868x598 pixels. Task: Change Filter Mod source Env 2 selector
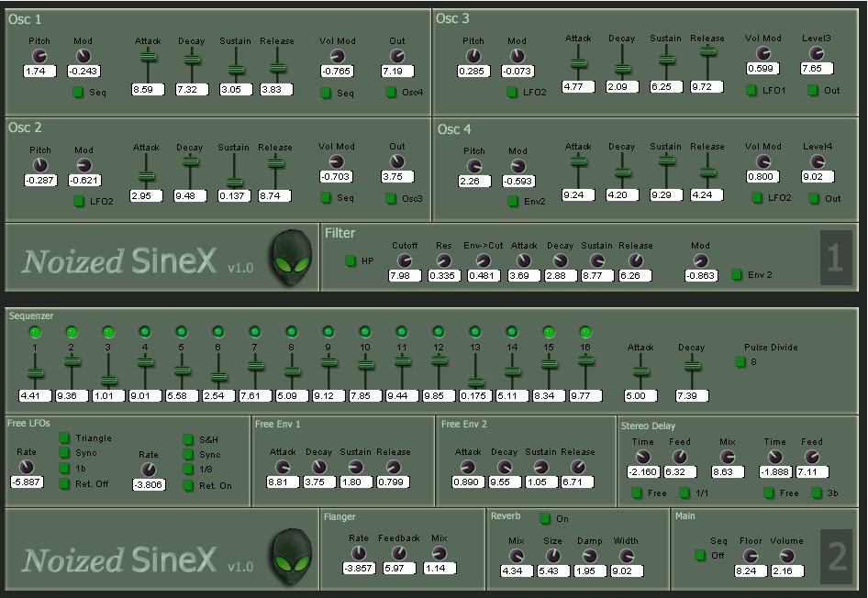(736, 274)
